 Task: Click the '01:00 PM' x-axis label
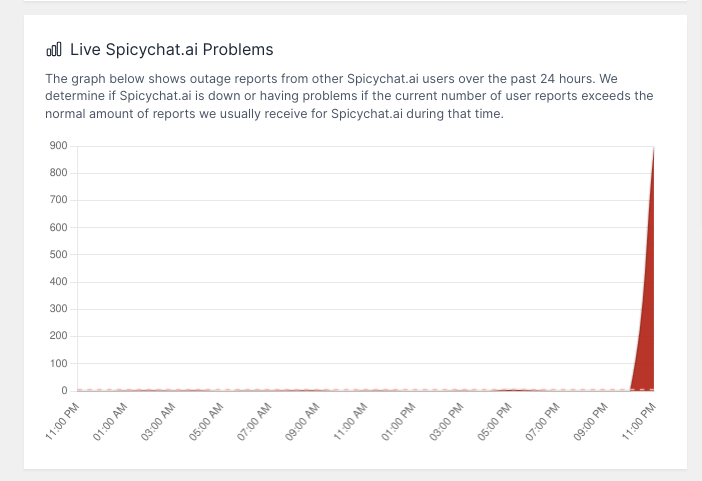tap(398, 422)
